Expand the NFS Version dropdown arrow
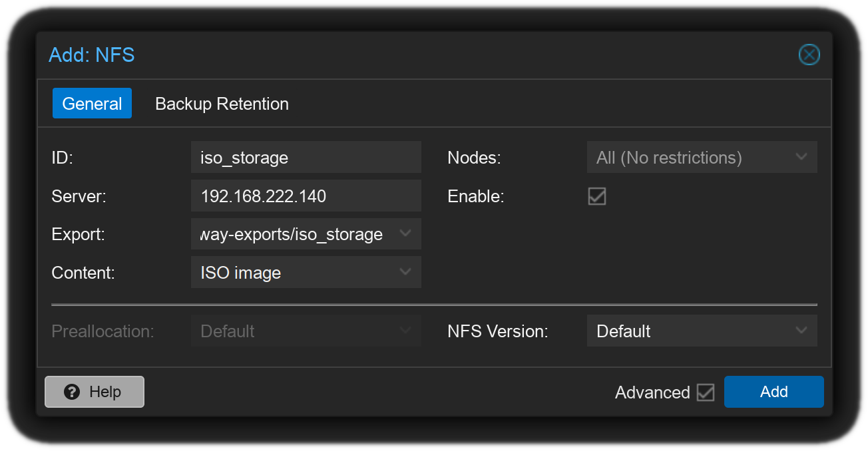This screenshot has height=451, width=868. 801,331
